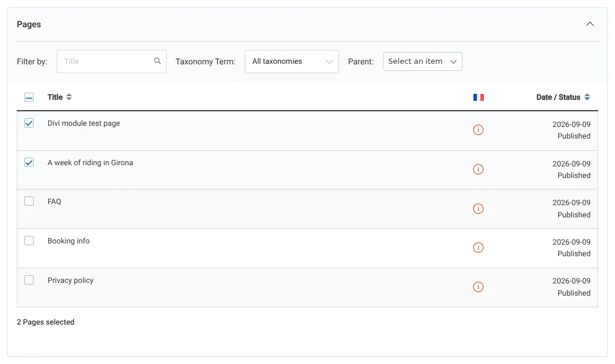The image size is (615, 364).
Task: Click the translation status icon for Privacy policy
Action: (x=478, y=287)
